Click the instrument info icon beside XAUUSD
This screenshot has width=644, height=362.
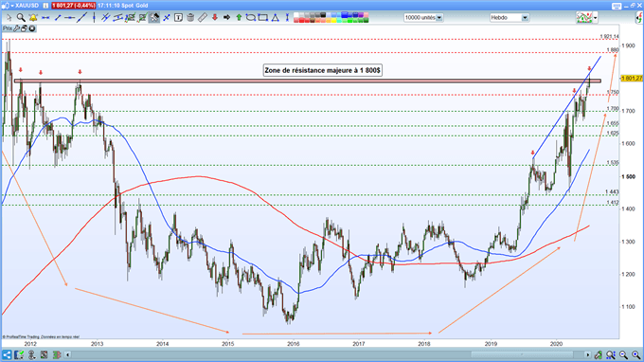tap(45, 6)
